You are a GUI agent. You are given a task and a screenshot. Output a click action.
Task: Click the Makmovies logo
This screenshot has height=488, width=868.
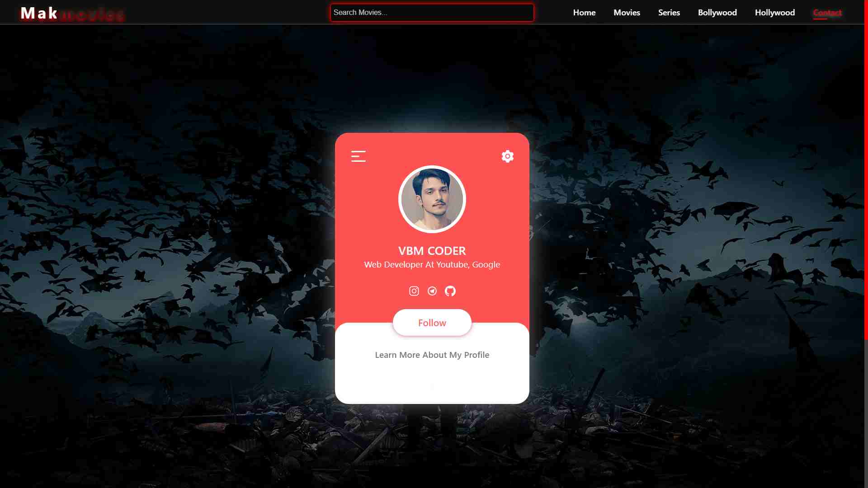71,12
